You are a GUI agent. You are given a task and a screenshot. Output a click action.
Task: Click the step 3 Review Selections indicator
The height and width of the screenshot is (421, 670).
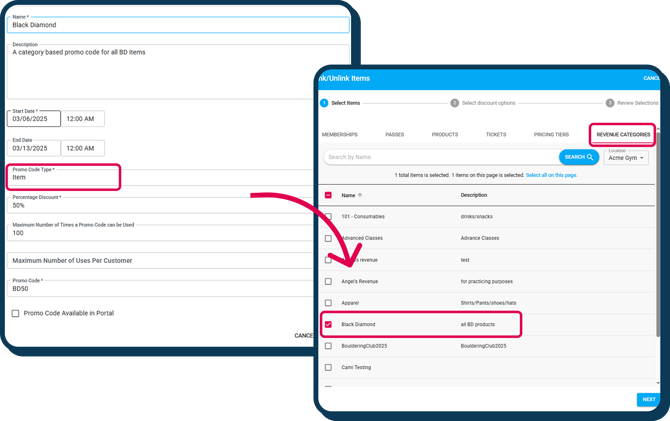(610, 103)
